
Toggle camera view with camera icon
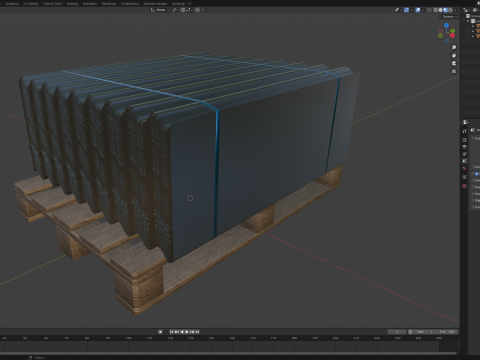pos(454,63)
